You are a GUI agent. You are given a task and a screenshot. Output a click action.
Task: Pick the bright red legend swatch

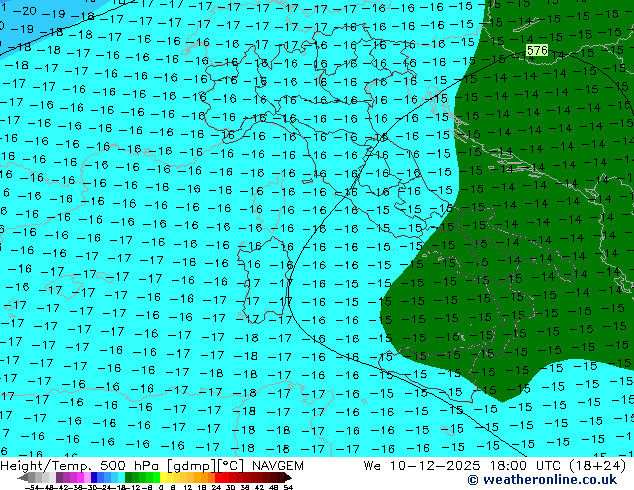pos(218,477)
